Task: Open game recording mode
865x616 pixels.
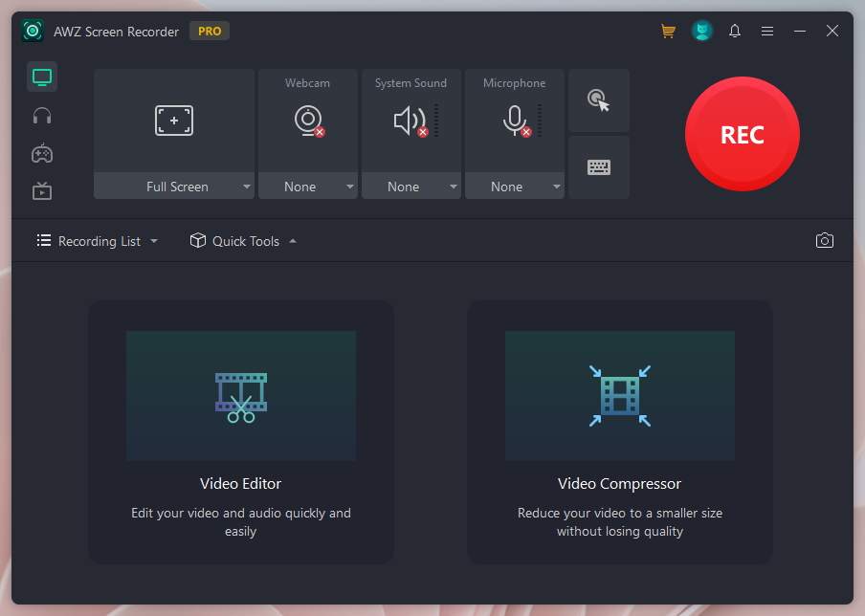Action: [41, 153]
